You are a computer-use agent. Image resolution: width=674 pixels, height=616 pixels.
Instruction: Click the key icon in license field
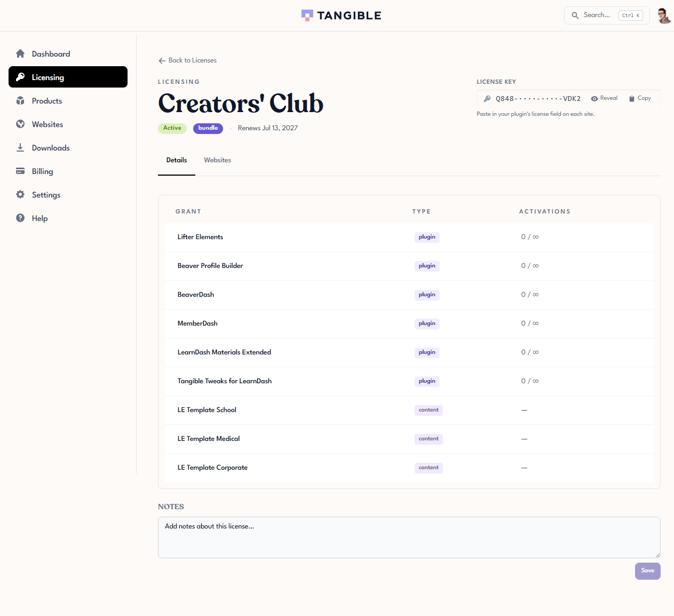click(x=487, y=99)
